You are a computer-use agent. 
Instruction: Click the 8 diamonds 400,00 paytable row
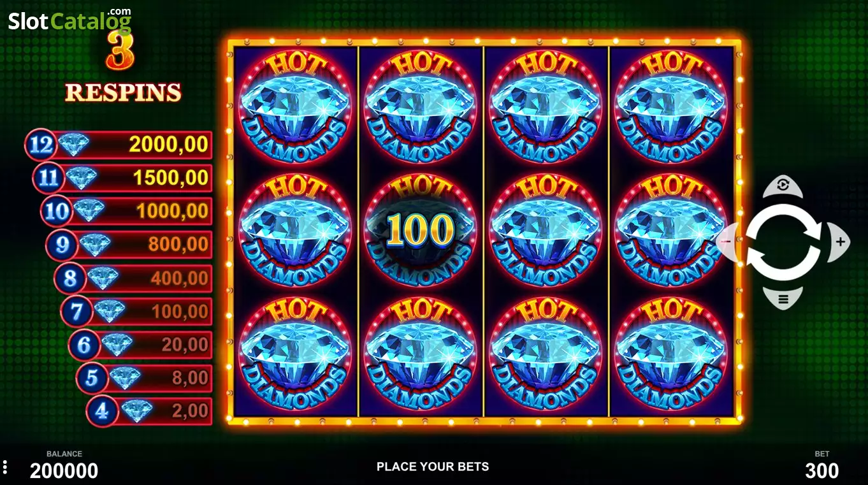point(133,278)
